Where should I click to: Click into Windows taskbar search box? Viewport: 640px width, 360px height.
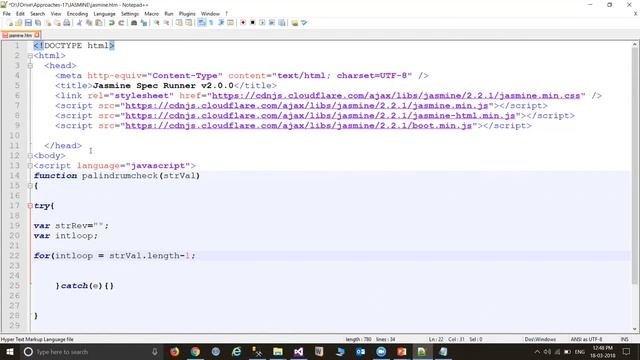(90, 351)
